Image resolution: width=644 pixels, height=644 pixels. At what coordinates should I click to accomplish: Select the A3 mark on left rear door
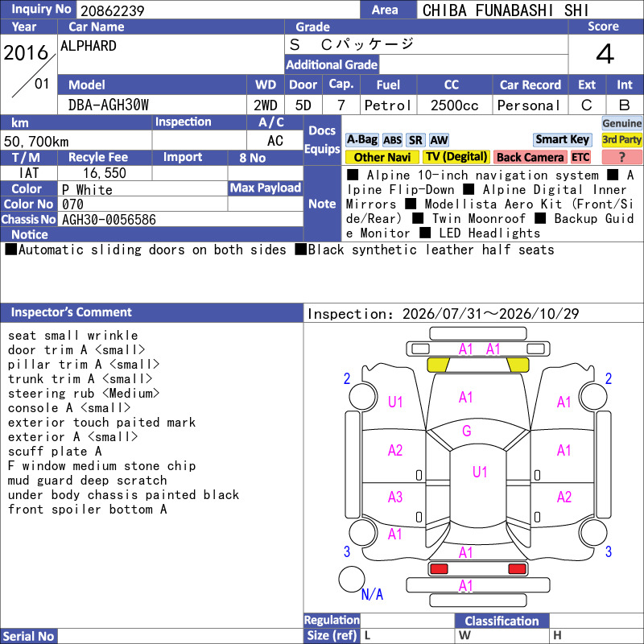pyautogui.click(x=395, y=497)
